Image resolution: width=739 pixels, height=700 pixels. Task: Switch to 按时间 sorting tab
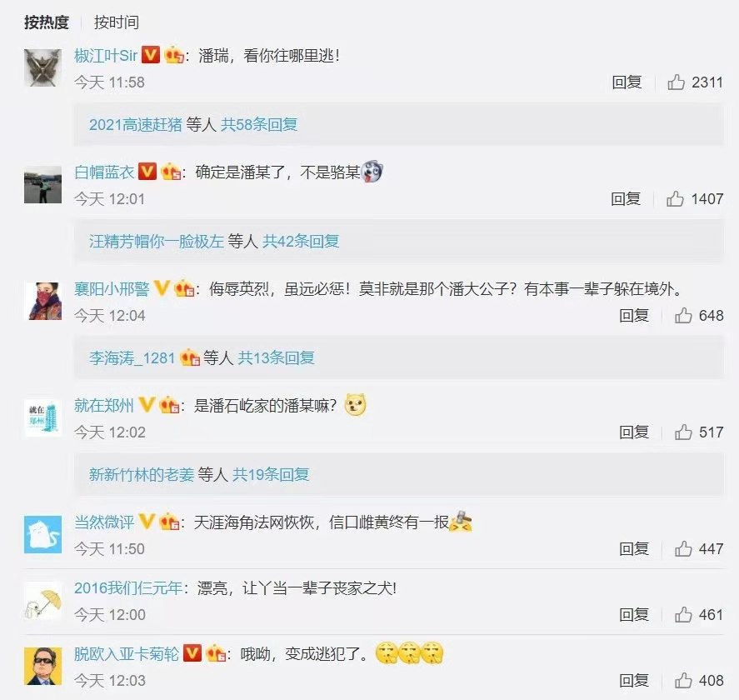[x=117, y=22]
